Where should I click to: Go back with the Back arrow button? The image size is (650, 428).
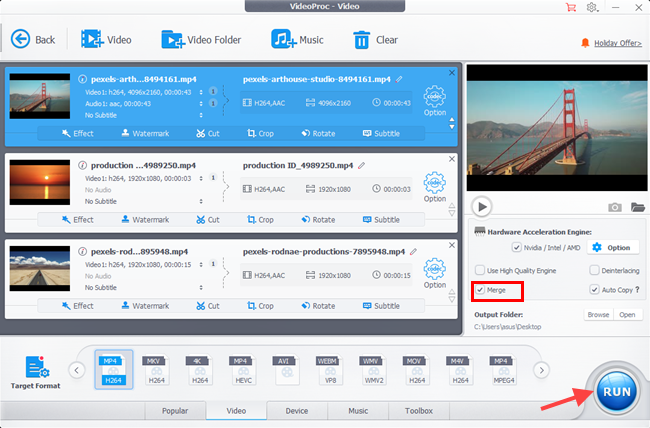pyautogui.click(x=33, y=39)
